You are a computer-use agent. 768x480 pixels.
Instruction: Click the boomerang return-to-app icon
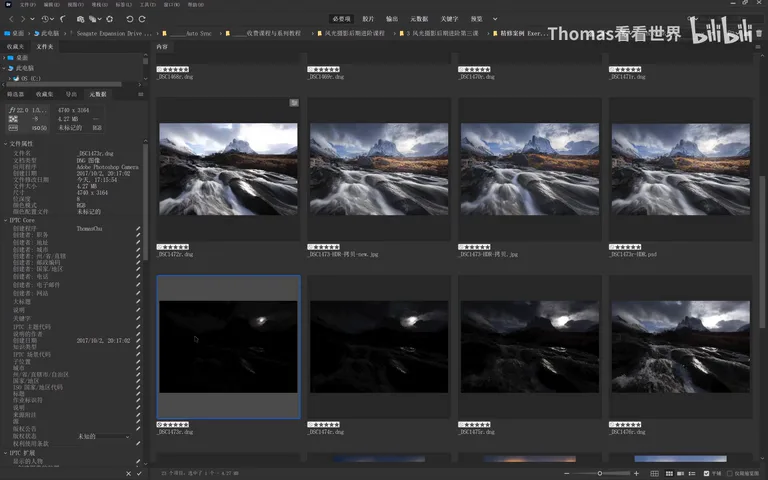pos(63,19)
